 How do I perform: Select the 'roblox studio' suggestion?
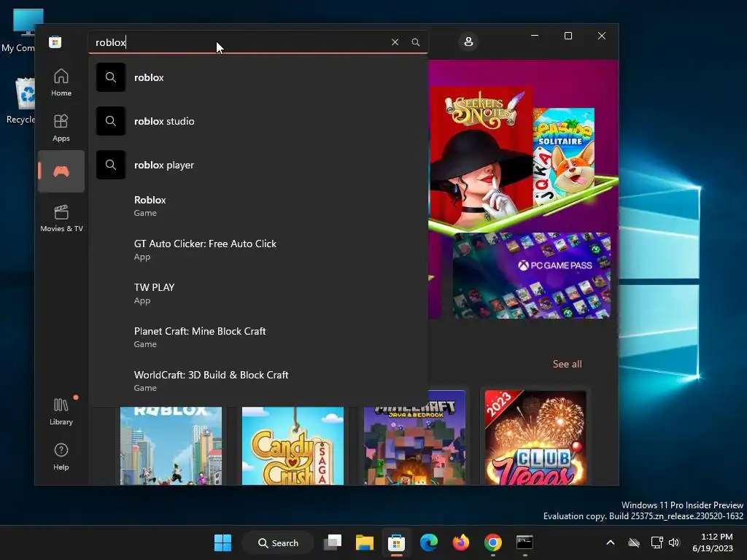[258, 121]
